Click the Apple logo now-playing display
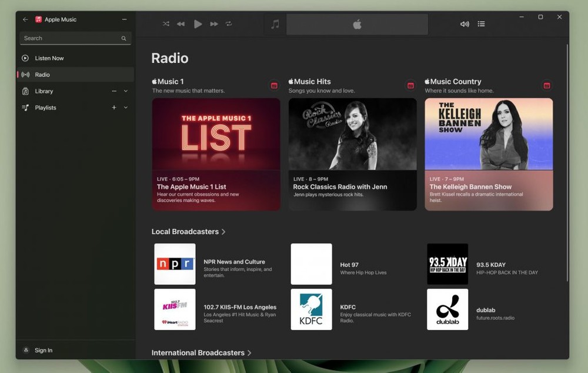This screenshot has width=588, height=373. click(x=357, y=24)
